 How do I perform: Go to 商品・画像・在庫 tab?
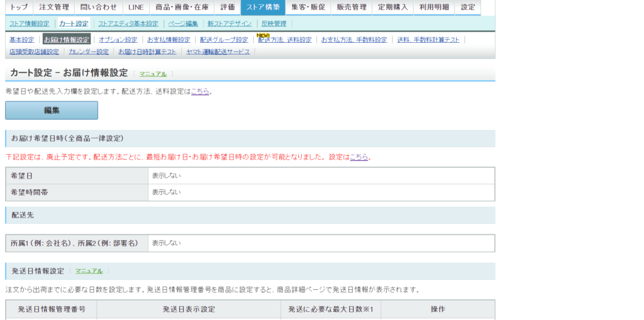182,8
